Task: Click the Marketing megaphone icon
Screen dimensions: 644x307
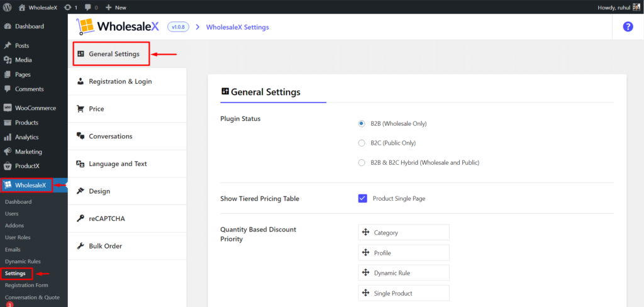Action: coord(8,152)
